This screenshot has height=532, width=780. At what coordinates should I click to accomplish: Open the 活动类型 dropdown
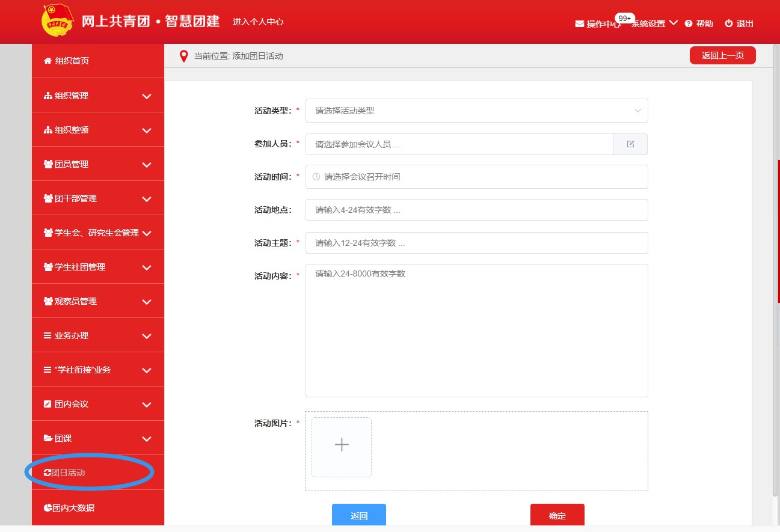click(x=476, y=111)
